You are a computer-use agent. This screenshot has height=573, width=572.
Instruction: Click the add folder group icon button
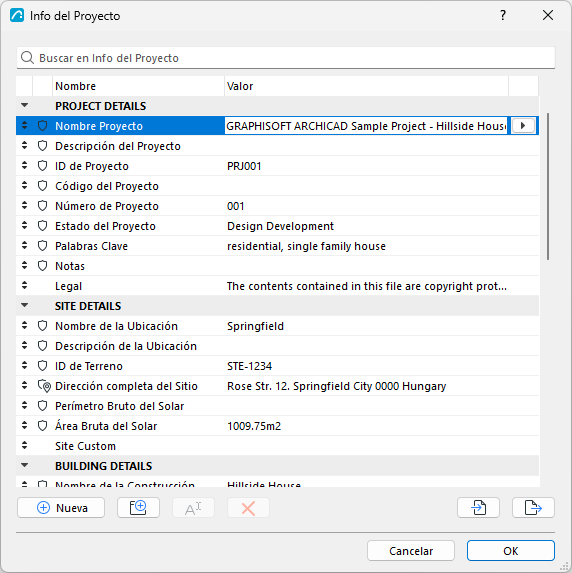click(x=138, y=507)
